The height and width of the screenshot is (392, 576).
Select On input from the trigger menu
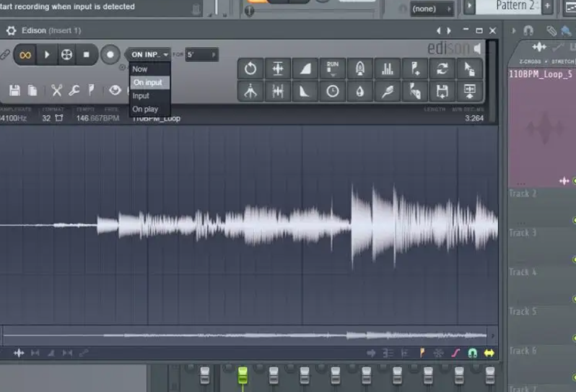[150, 82]
